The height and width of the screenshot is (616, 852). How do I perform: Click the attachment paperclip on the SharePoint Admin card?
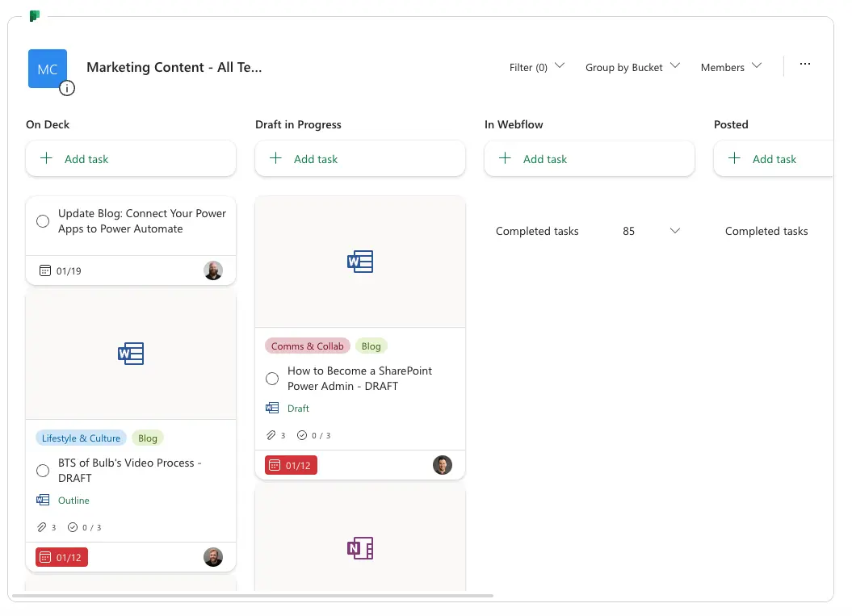[x=270, y=435]
